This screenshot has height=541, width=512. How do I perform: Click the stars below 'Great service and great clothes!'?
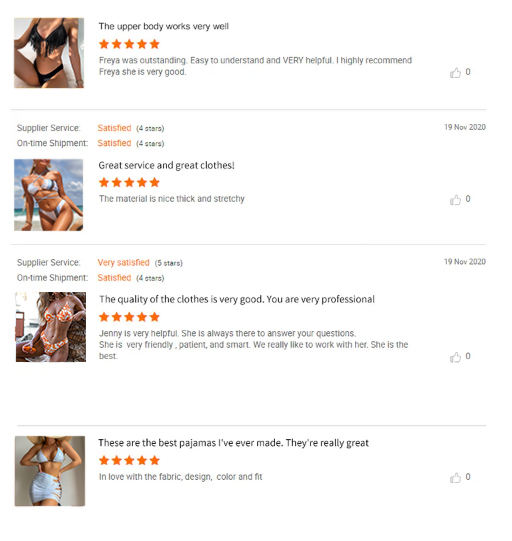(129, 182)
